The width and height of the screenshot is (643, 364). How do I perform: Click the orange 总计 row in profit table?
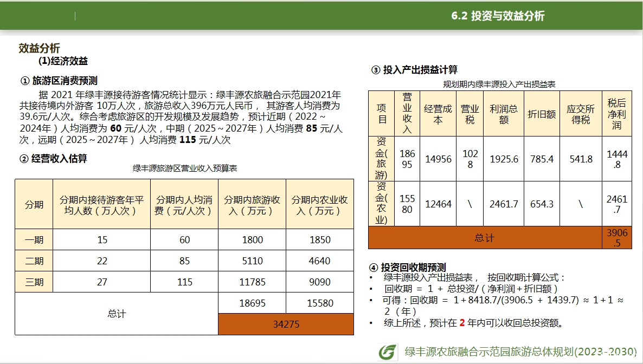pos(485,238)
